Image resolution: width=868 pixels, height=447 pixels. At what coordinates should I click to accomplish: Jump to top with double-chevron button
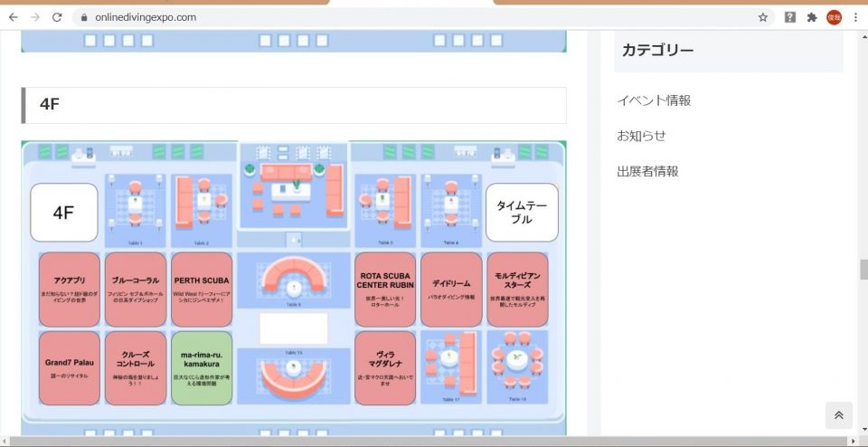coord(839,414)
